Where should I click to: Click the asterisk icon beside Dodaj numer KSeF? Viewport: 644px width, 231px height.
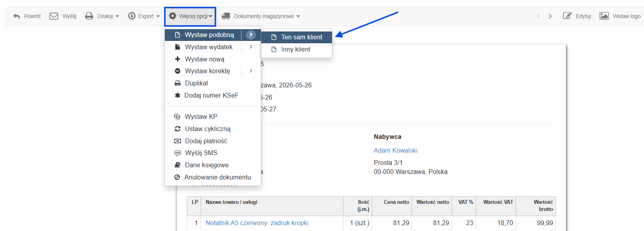[x=177, y=95]
